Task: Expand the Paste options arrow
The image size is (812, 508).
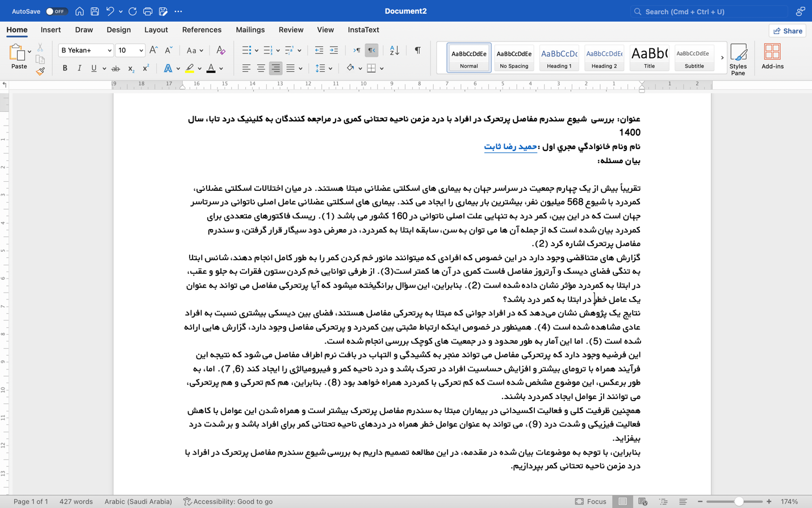Action: [30, 52]
